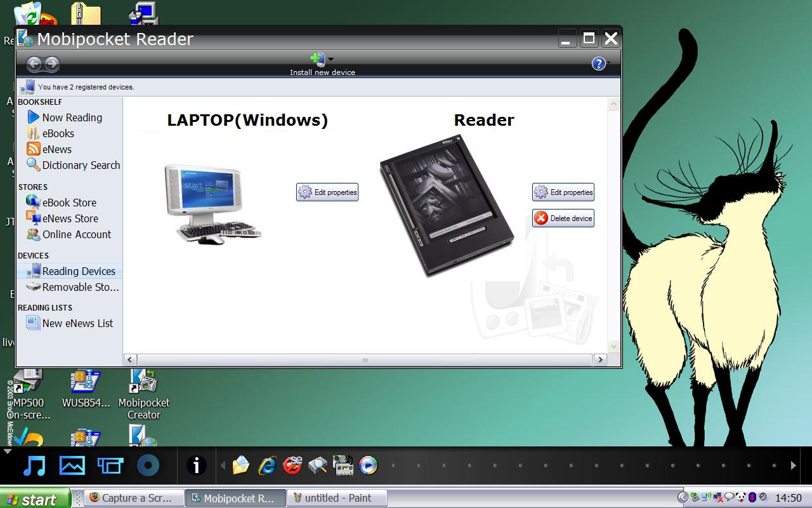Expand the Install new device dropdown arrow
Screen dimensions: 812x508
(x=331, y=60)
